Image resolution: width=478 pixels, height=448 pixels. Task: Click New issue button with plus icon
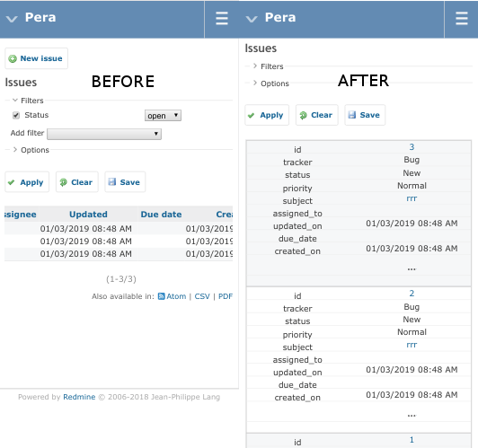coord(36,58)
